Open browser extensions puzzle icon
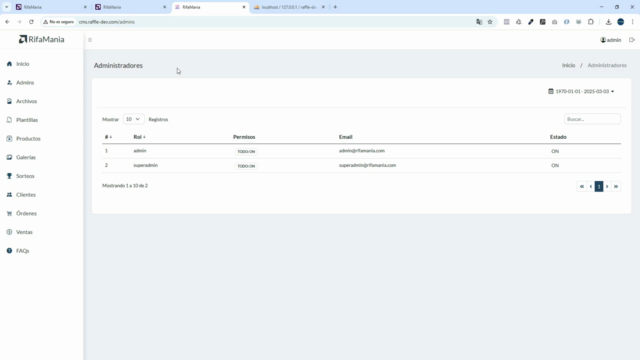 tap(591, 22)
